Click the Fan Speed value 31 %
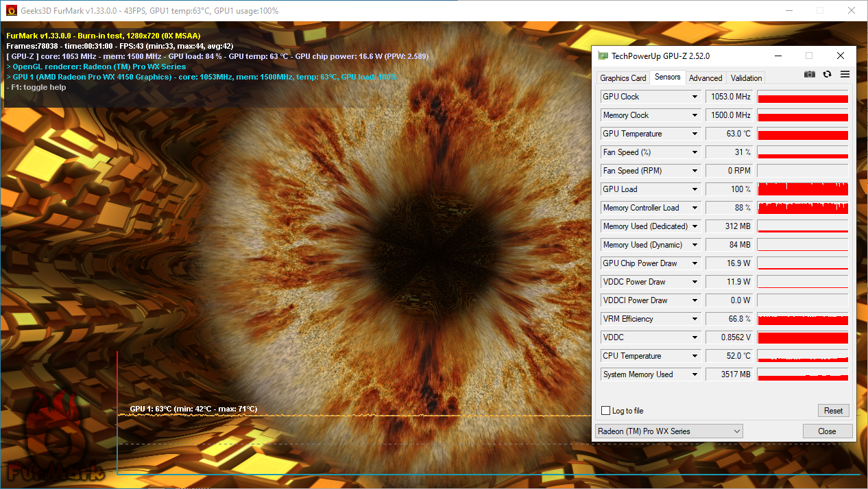 (x=730, y=152)
